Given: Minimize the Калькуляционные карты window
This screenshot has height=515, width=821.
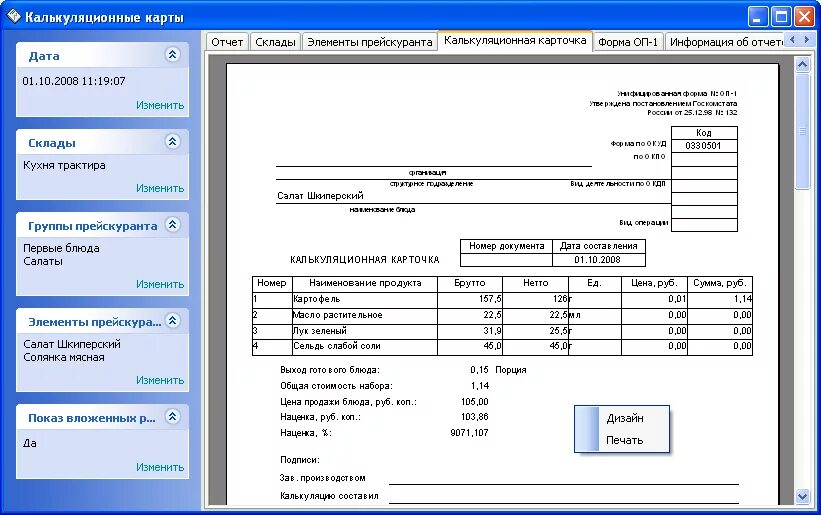Looking at the screenshot, I should coord(757,17).
